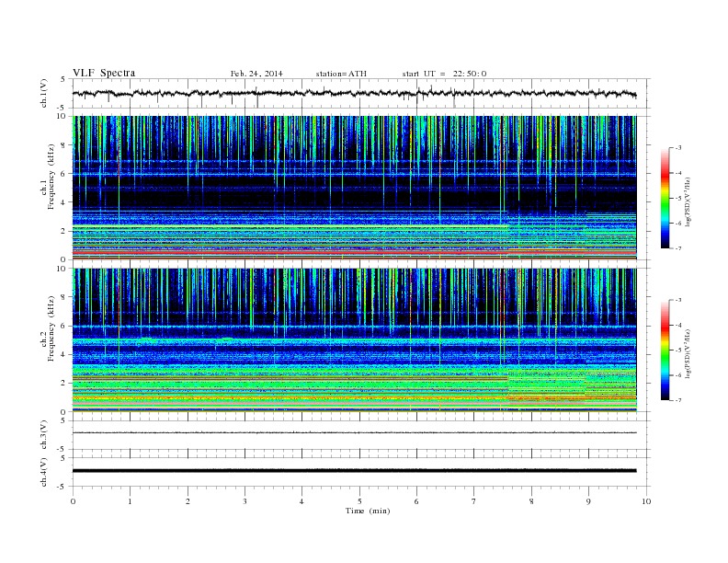Click the time axis tick label '2'
The width and height of the screenshot is (728, 563).
(188, 501)
